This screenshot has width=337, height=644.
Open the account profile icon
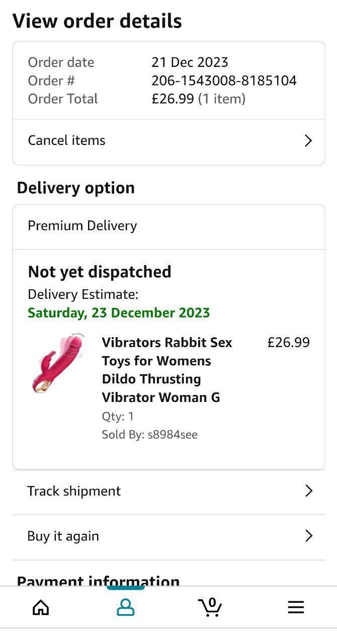tap(125, 608)
